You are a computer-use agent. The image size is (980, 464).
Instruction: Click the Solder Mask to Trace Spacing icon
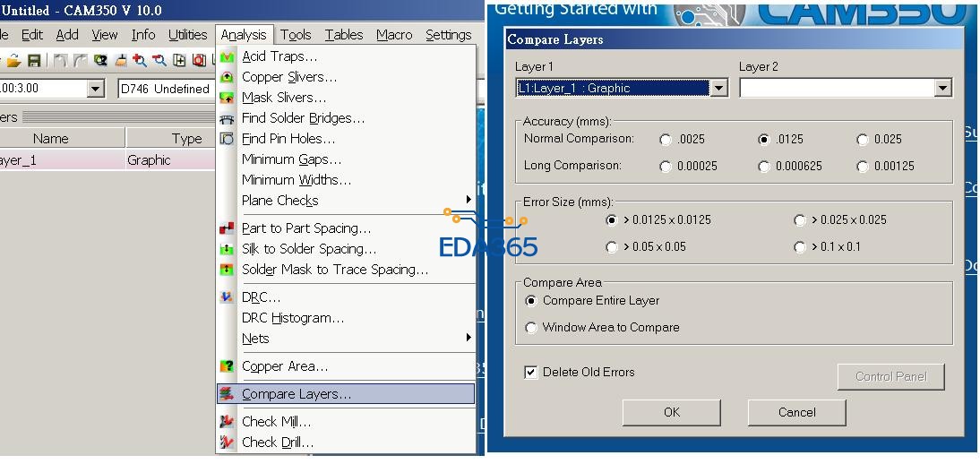pos(228,271)
